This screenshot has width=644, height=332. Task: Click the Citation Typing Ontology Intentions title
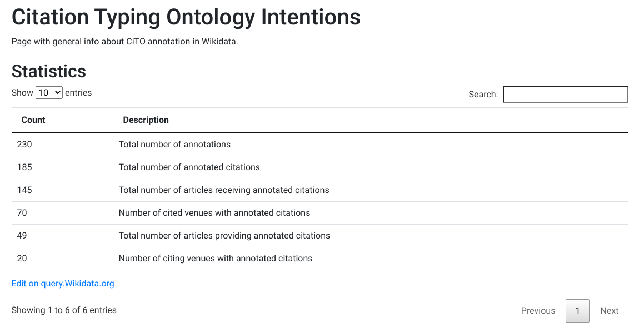[x=186, y=17]
